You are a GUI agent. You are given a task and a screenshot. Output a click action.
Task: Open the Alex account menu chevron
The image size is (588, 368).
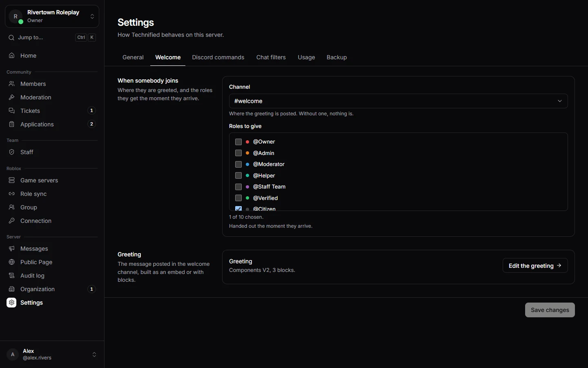click(x=94, y=355)
